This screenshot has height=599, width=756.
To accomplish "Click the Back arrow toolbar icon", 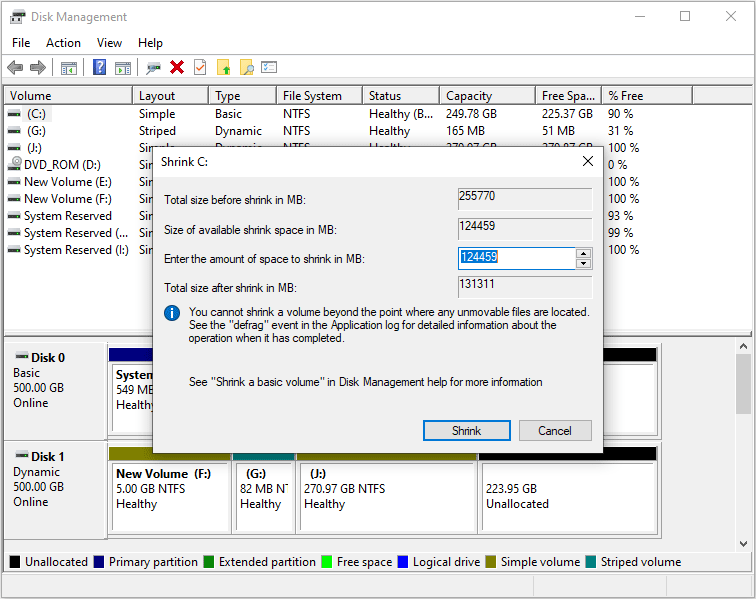I will (15, 68).
